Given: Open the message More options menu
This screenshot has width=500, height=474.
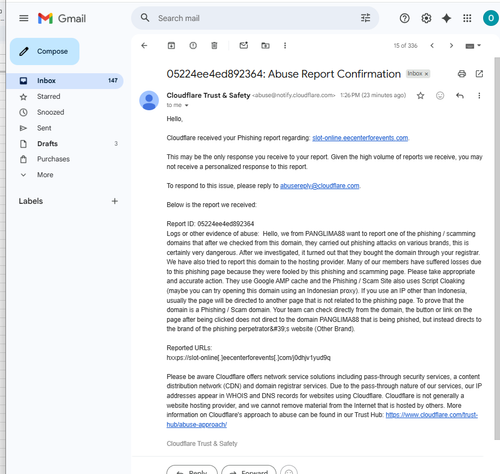Looking at the screenshot, I should point(479,96).
